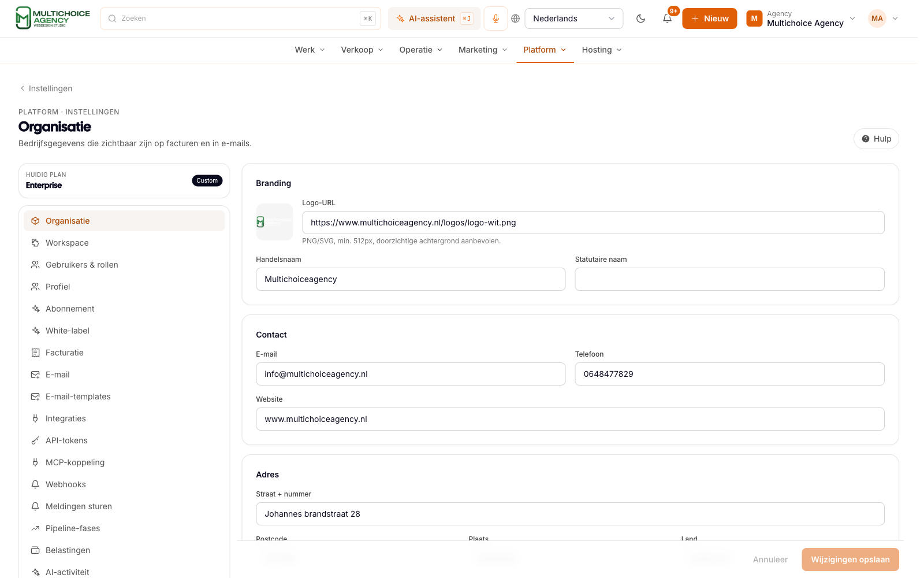Click the Website input field
924x578 pixels.
pyautogui.click(x=570, y=419)
